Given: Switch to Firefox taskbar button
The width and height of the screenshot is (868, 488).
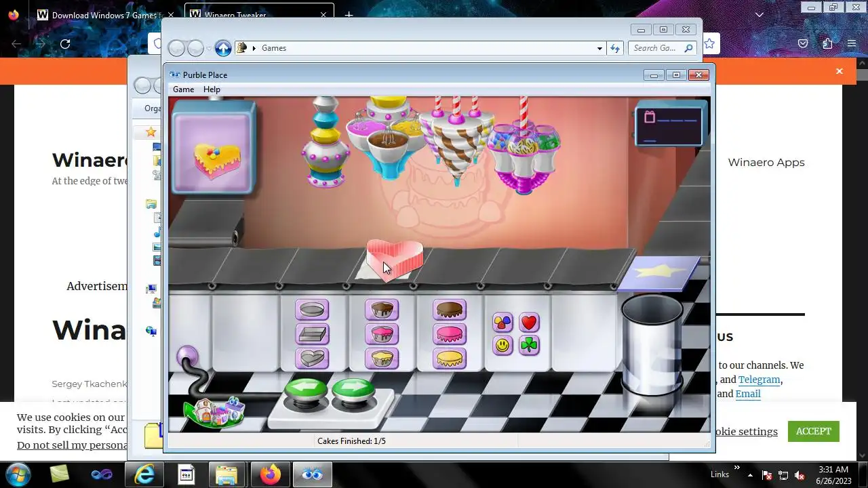Looking at the screenshot, I should coord(270,474).
